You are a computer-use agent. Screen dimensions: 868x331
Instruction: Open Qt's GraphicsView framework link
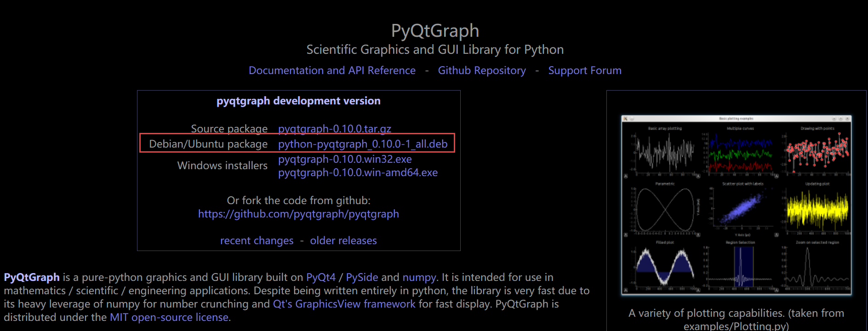pyautogui.click(x=344, y=304)
